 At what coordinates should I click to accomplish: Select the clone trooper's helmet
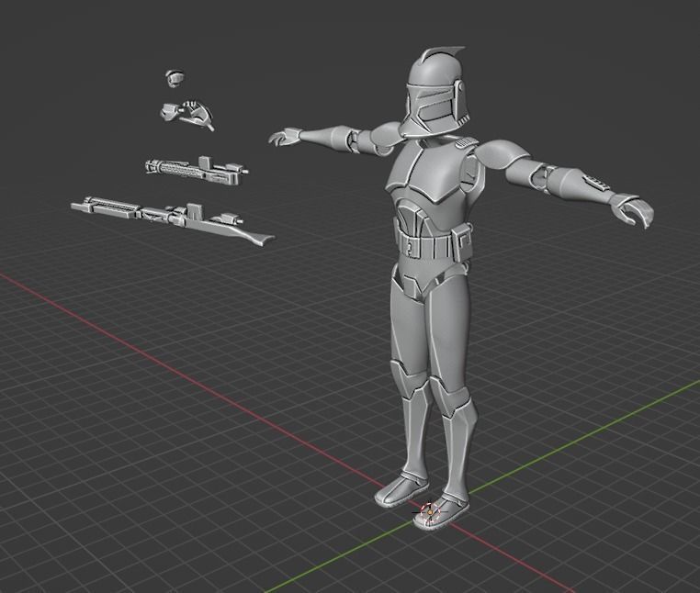435,93
